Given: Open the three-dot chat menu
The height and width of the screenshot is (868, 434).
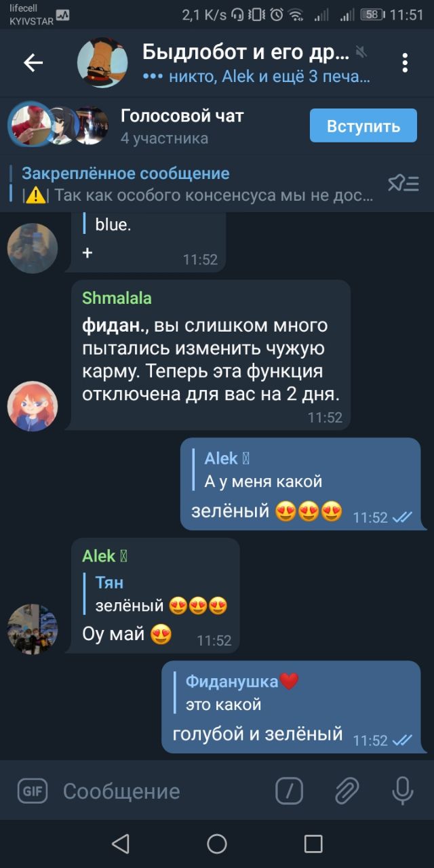Looking at the screenshot, I should coord(405,63).
